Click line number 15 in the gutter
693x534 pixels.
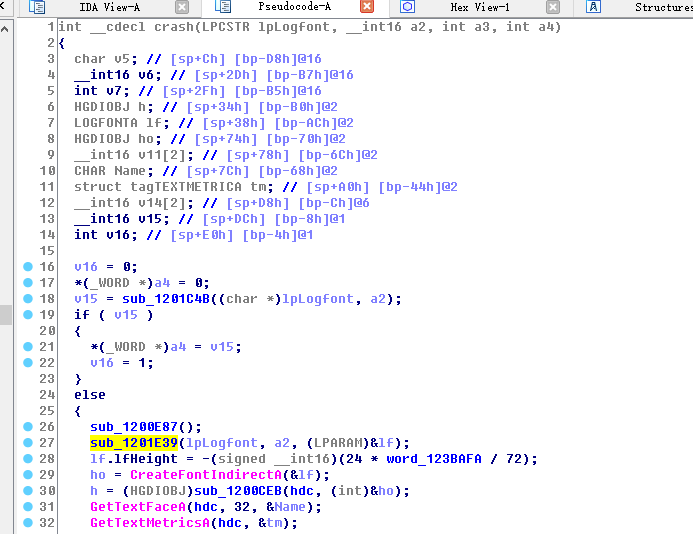[x=47, y=251]
